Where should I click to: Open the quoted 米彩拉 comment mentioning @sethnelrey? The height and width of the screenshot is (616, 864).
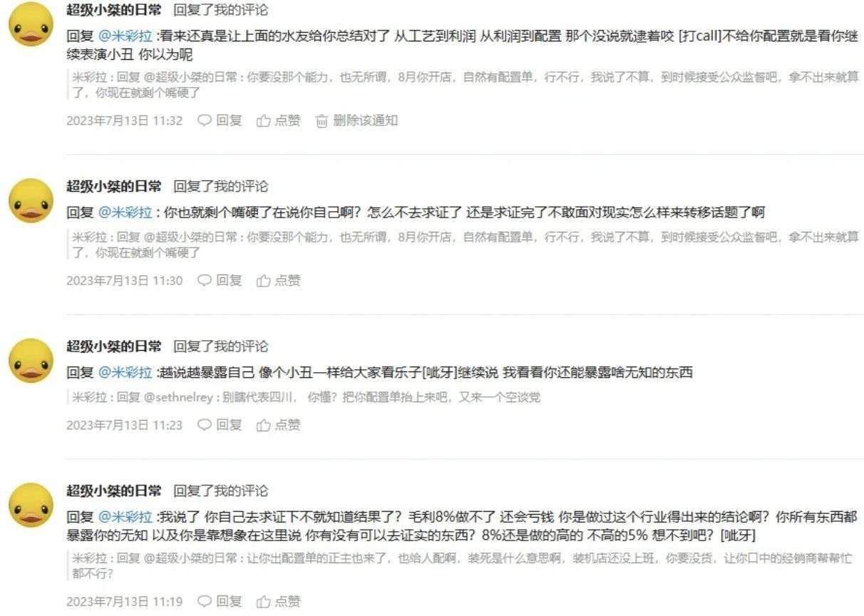tap(307, 397)
